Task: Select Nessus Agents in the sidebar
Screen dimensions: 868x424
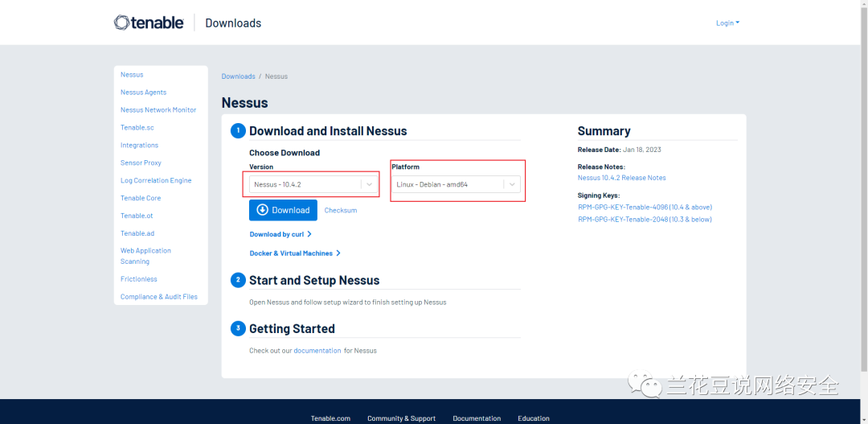Action: click(143, 93)
